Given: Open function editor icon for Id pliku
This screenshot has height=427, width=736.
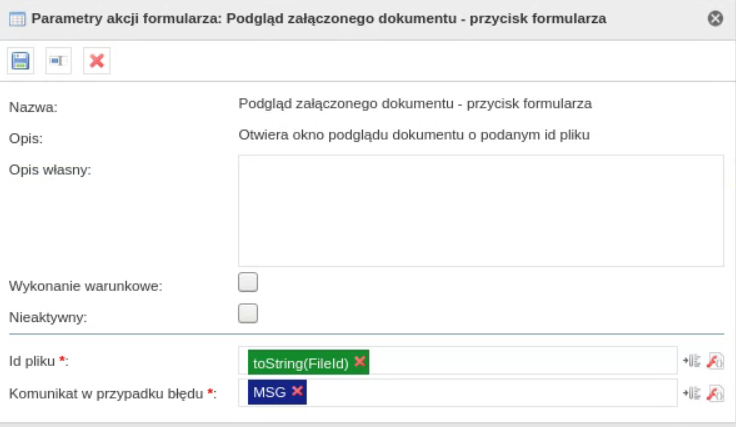Looking at the screenshot, I should point(715,361).
